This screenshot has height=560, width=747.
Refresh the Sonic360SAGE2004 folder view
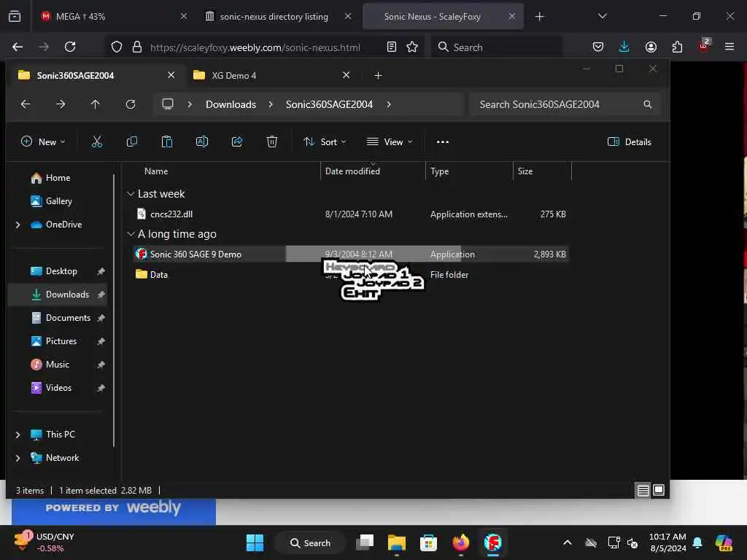(x=131, y=104)
